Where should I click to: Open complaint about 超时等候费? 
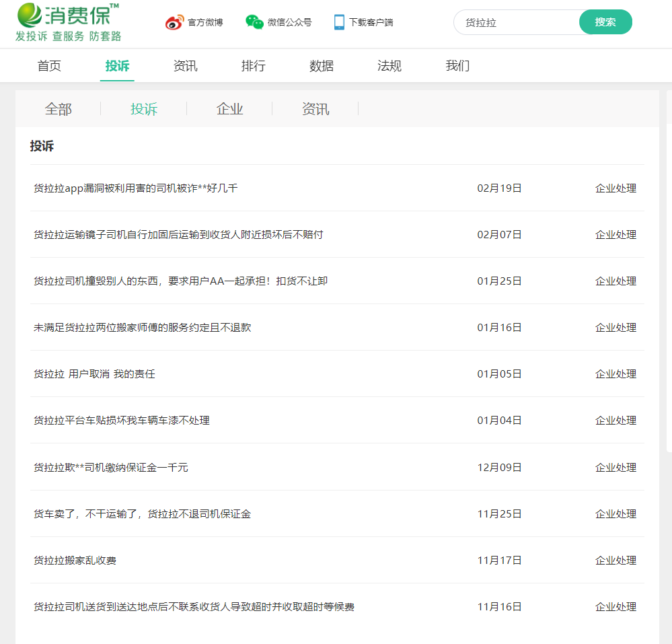tap(194, 607)
